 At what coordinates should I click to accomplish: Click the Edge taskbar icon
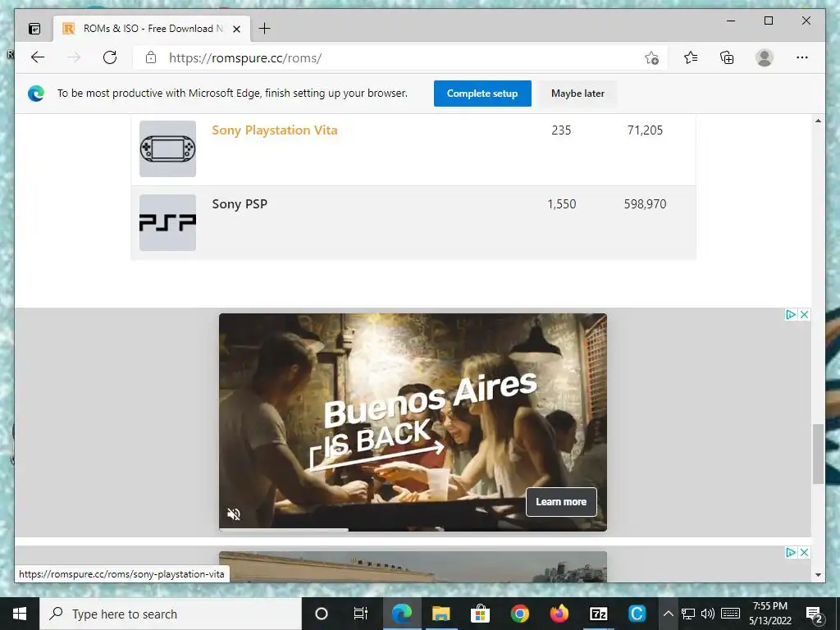click(401, 614)
